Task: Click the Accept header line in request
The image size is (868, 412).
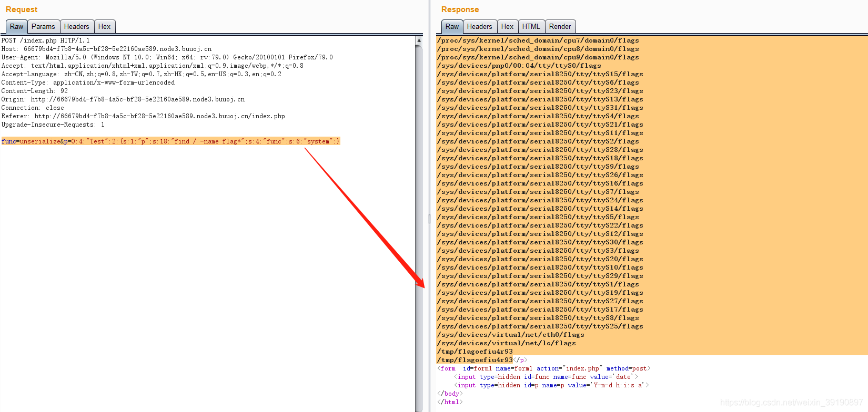Action: pos(153,66)
